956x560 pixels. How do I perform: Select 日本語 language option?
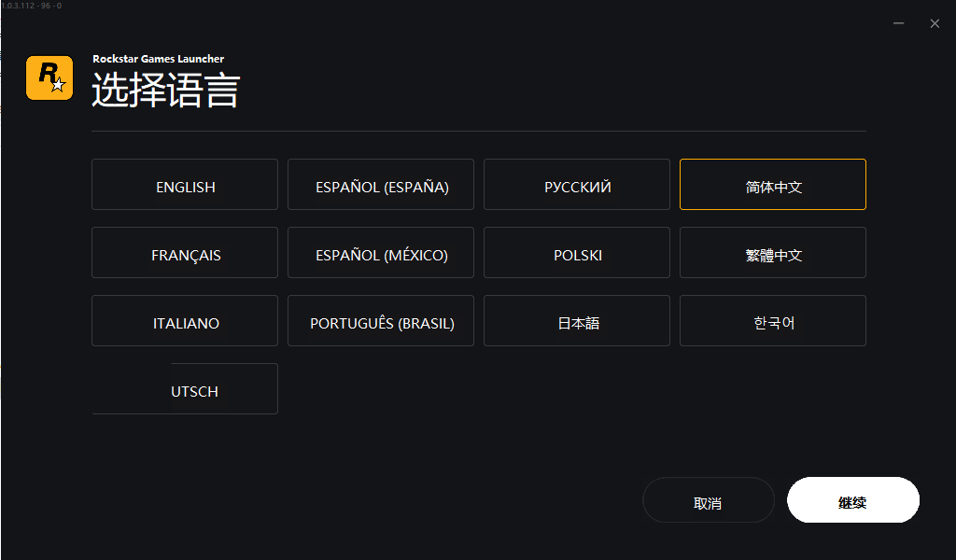click(577, 321)
